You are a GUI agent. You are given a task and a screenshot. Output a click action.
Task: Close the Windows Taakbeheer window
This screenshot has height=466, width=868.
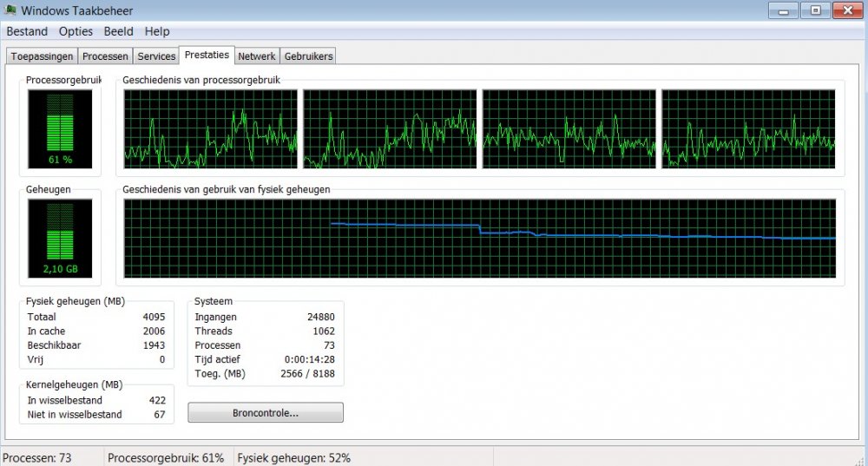847,10
